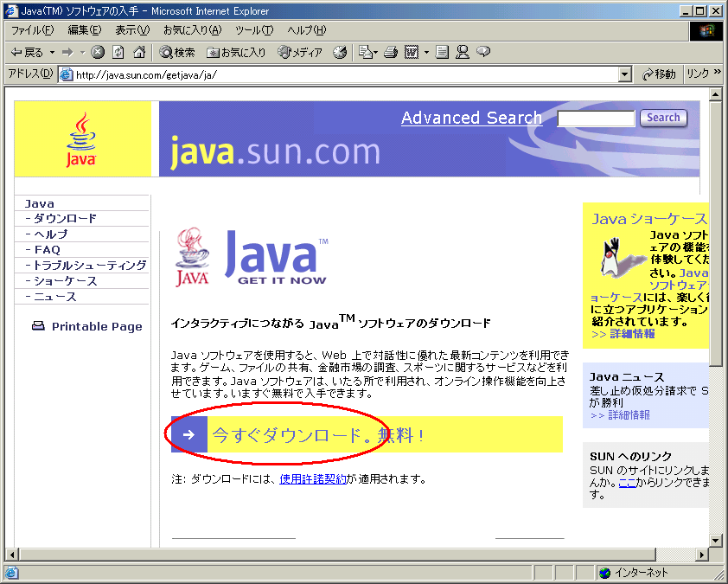Screen dimensions: 728x584
Task: Open the Help (ヘルプ) menu
Action: click(x=307, y=30)
